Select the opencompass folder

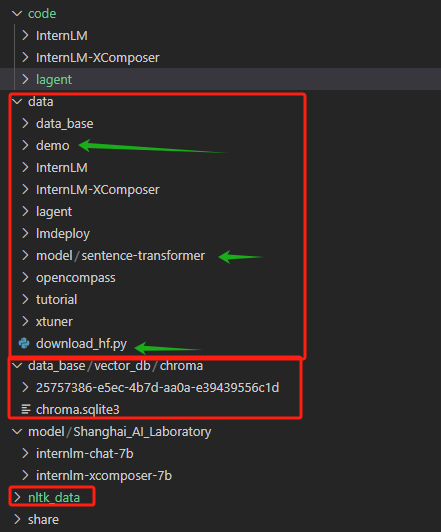[76, 278]
